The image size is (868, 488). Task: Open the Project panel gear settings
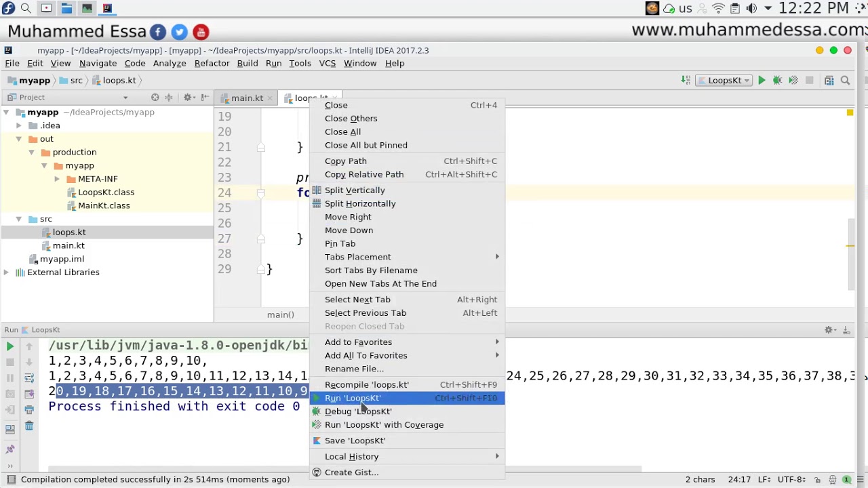tap(189, 98)
